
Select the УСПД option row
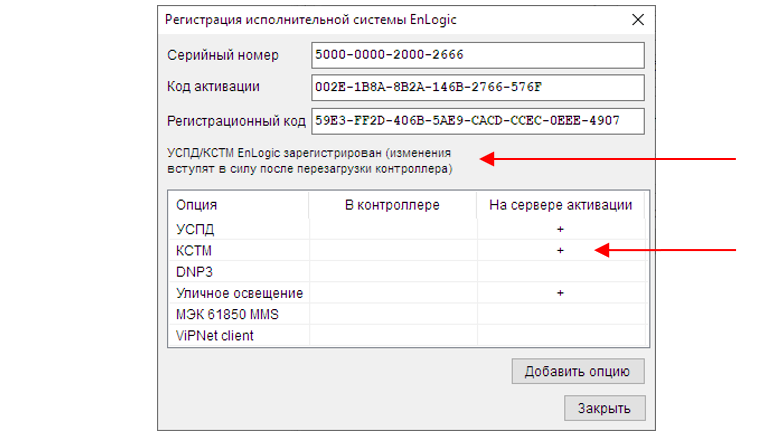(x=408, y=229)
